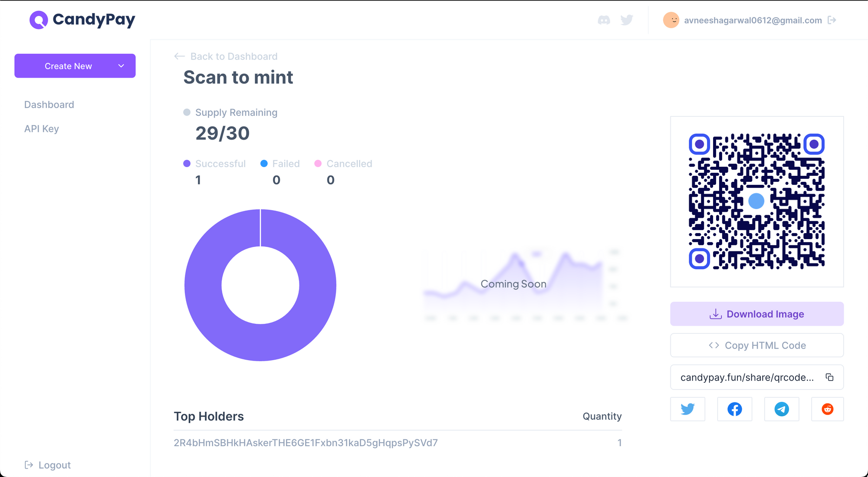The height and width of the screenshot is (477, 868).
Task: Click the Supply Remaining label
Action: click(236, 112)
